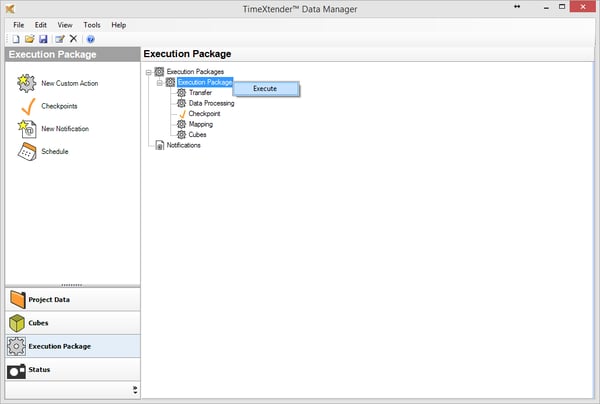
Task: Open the Checkpoints action label
Action: point(59,106)
